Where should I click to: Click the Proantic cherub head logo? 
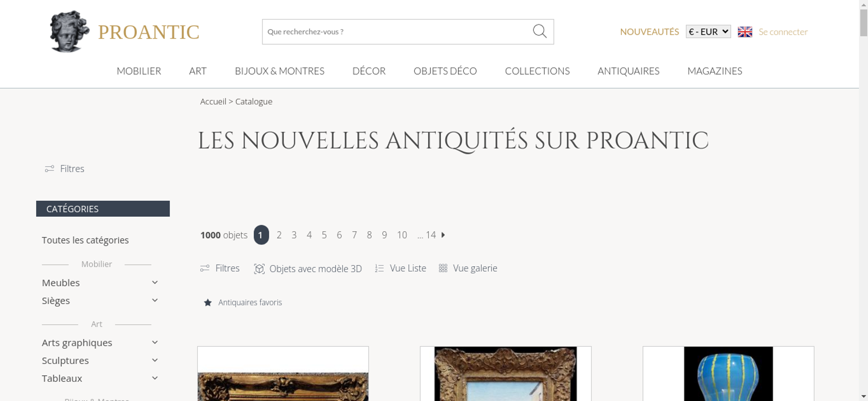69,31
